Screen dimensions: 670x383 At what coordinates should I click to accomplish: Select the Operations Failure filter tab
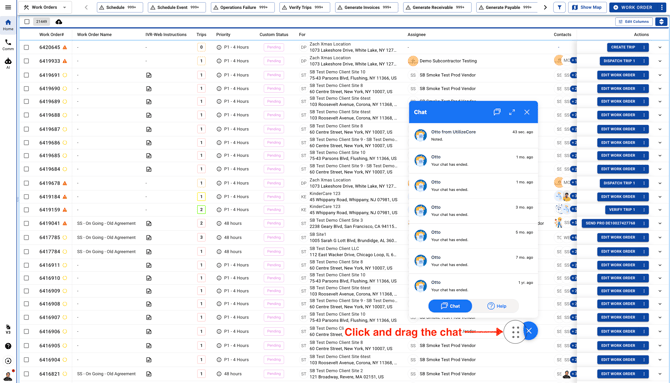pos(242,7)
